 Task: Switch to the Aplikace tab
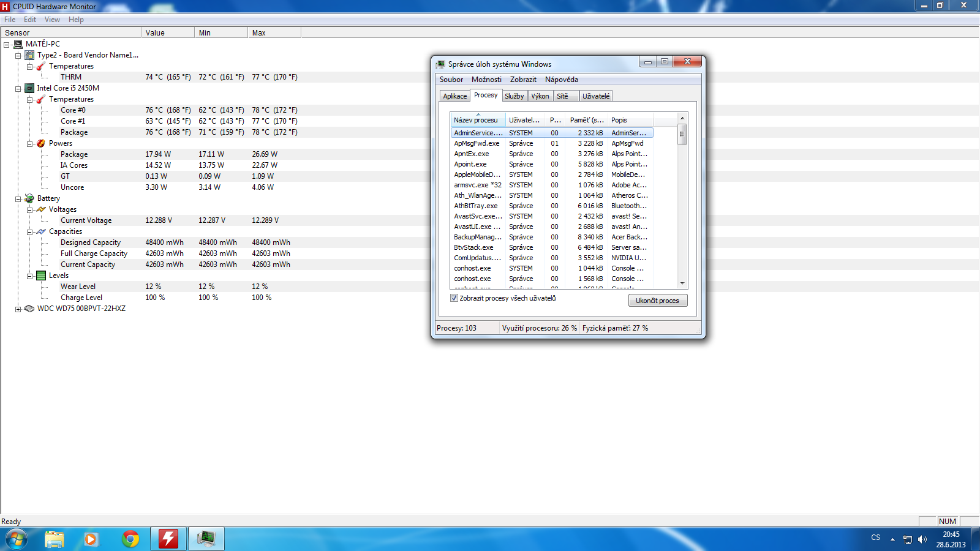[x=455, y=96]
